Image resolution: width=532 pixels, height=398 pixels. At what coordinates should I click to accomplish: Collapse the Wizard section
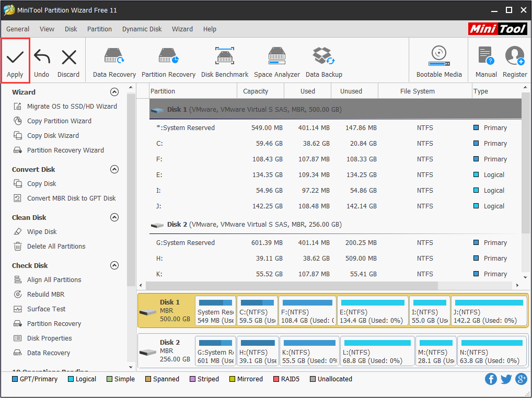point(114,92)
